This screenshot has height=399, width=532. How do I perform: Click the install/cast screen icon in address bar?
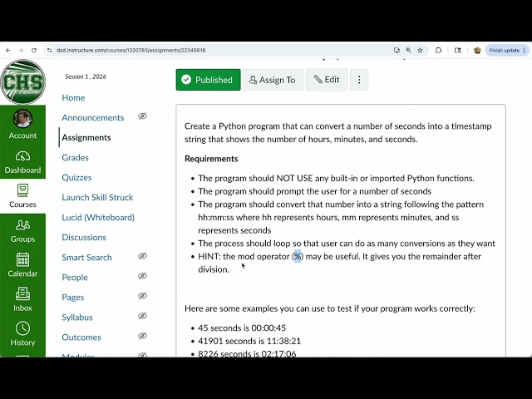[397, 50]
